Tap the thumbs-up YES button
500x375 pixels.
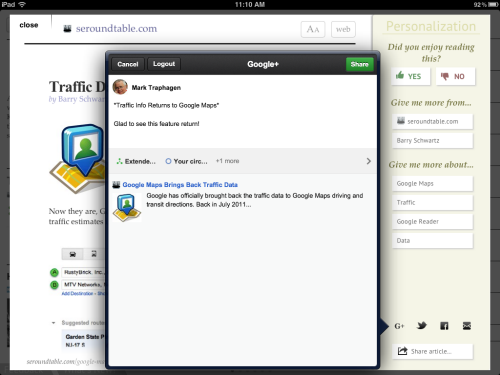tap(411, 76)
